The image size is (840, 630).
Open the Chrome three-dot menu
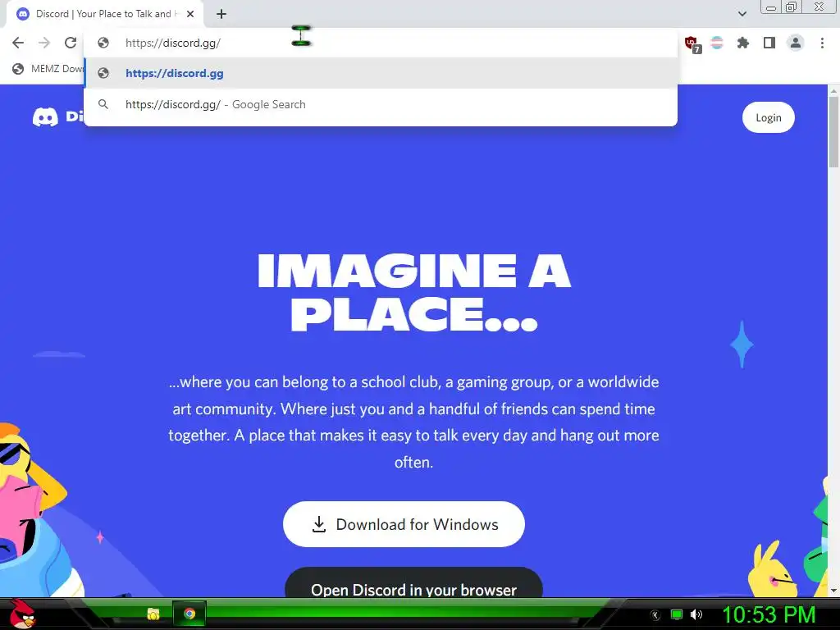pos(822,43)
